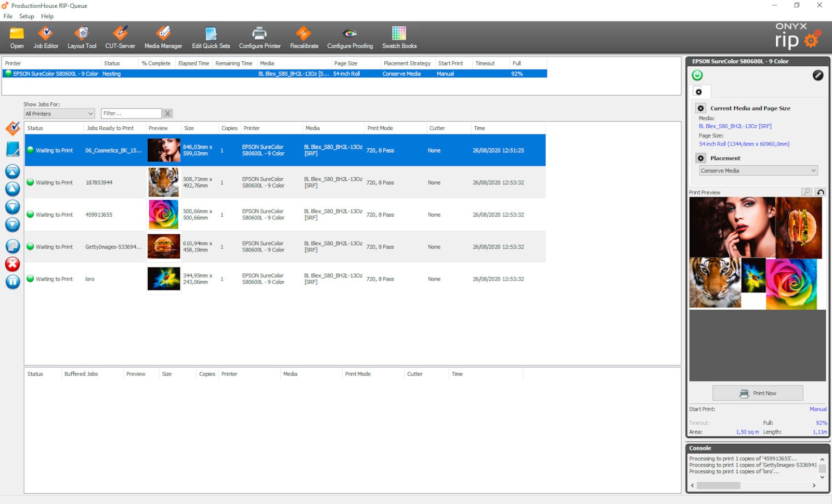Open the Placement Conserve Media dropdown
The width and height of the screenshot is (832, 504).
(x=758, y=171)
